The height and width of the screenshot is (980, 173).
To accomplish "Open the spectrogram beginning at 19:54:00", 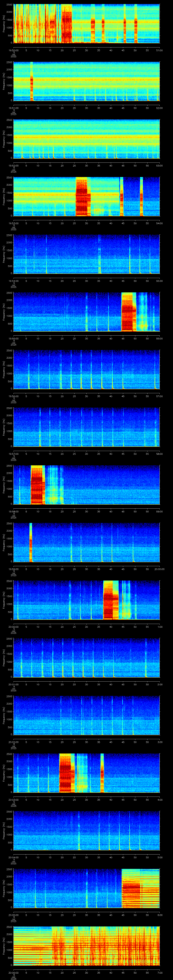I will click(x=87, y=254).
